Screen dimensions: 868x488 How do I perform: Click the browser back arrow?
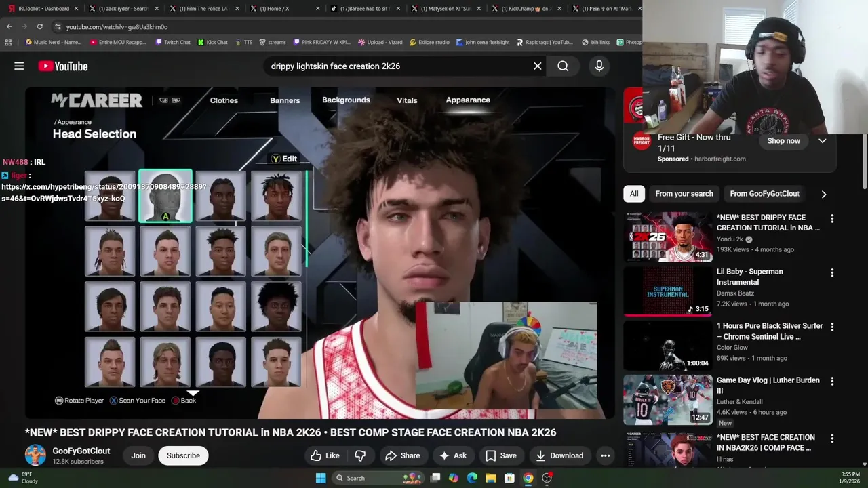(9, 26)
